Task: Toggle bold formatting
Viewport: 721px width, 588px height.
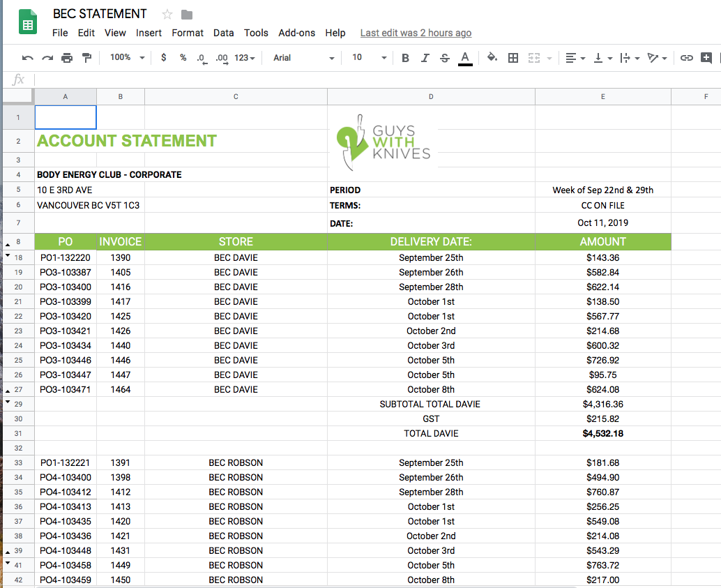Action: pos(405,58)
